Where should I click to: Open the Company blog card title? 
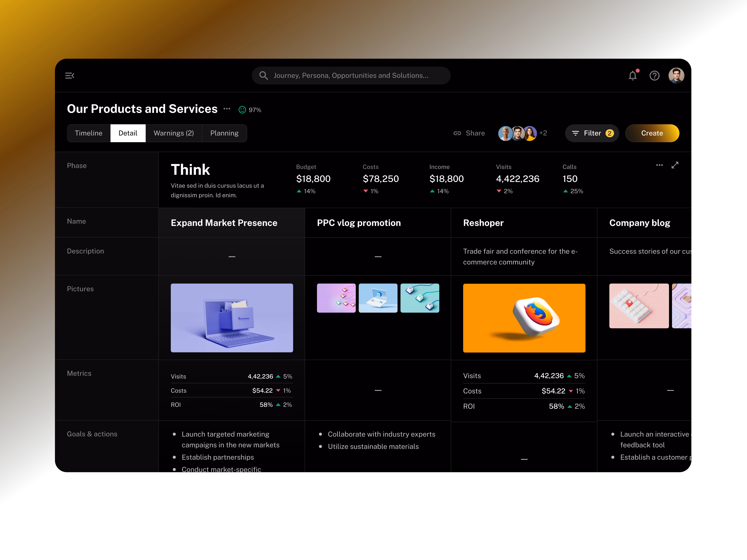(x=639, y=223)
